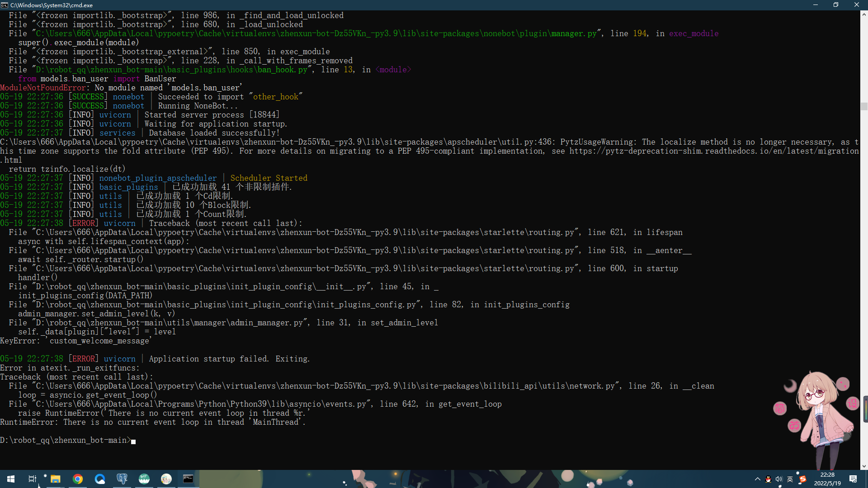Expand hidden system tray icons
This screenshot has height=488, width=868.
pyautogui.click(x=758, y=479)
